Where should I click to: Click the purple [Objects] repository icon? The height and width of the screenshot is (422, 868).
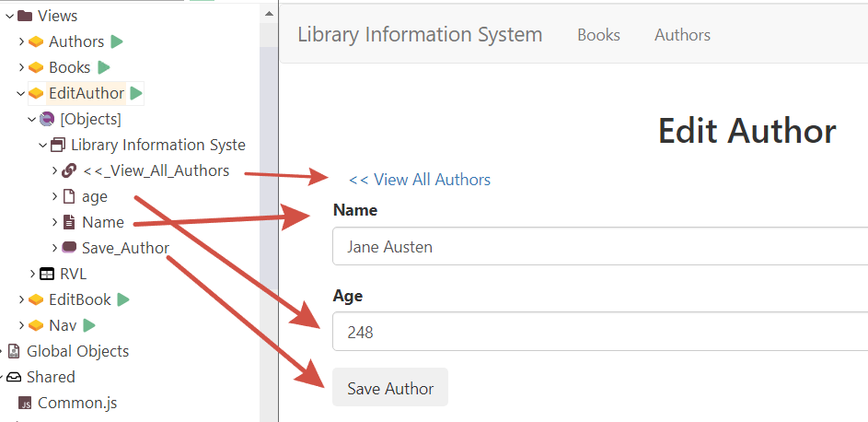click(x=47, y=119)
